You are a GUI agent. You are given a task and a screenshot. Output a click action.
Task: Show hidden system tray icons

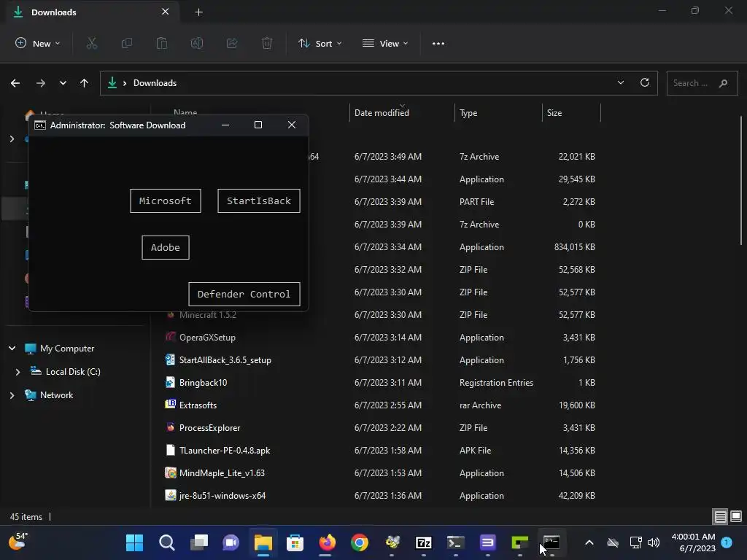coord(589,542)
